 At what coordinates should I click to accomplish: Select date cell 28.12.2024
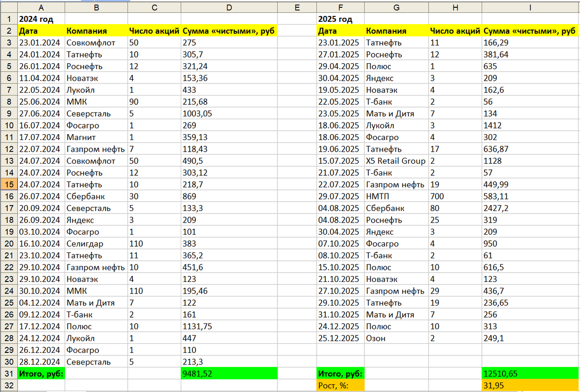click(41, 362)
